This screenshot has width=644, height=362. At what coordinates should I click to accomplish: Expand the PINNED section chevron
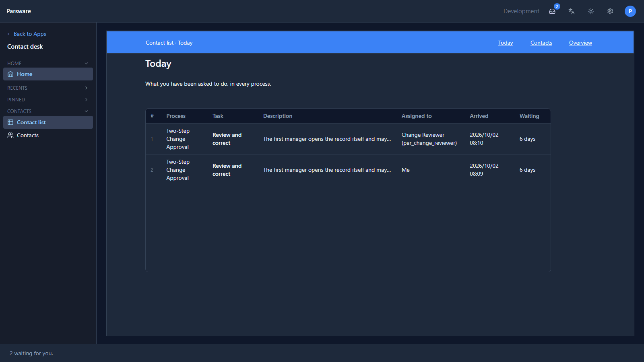pos(86,100)
